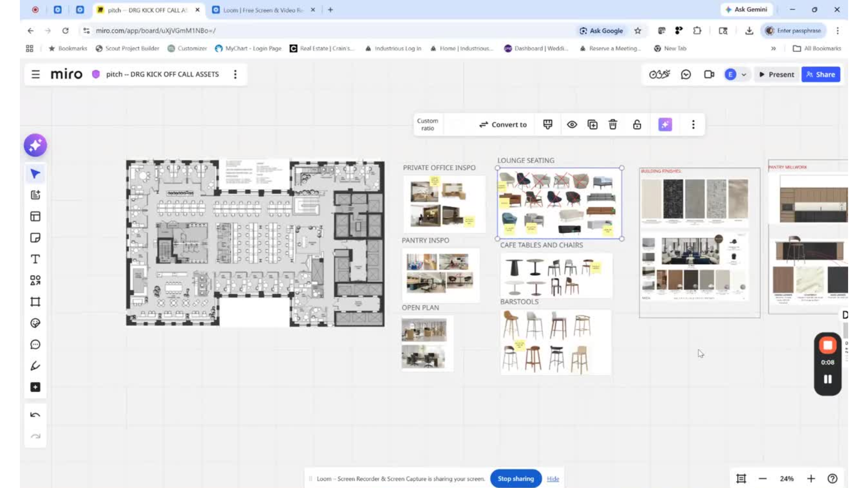Open a new browser tab
Image resolution: width=868 pixels, height=488 pixels.
click(330, 9)
